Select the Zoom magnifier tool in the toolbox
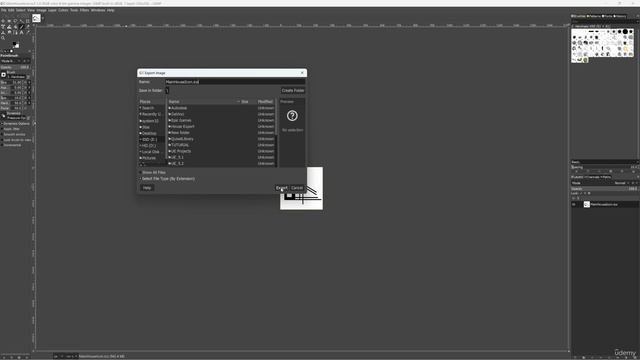 pos(3,38)
